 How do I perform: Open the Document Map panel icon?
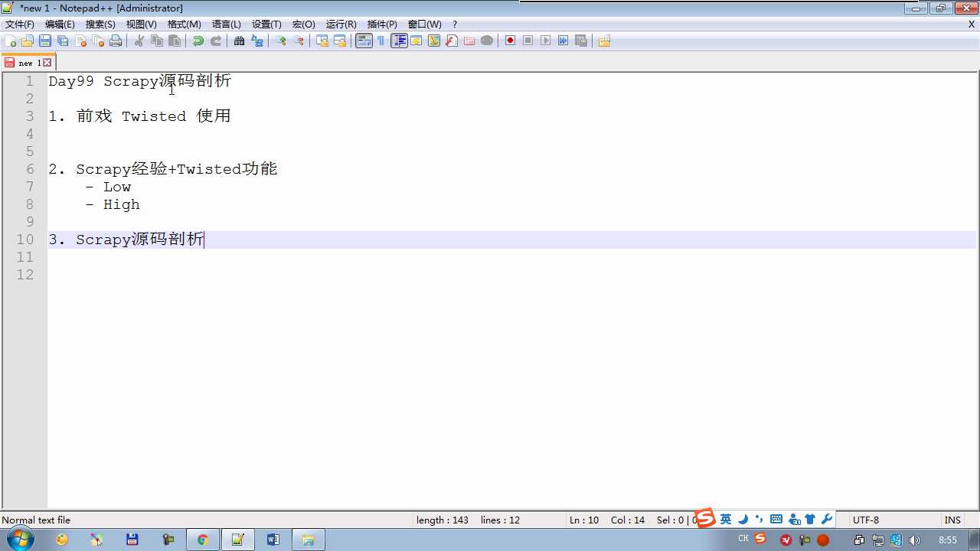[x=434, y=41]
